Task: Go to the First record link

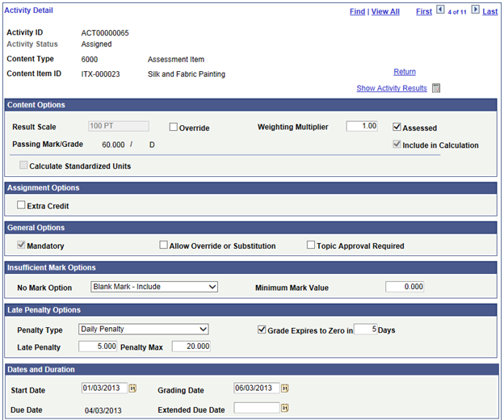Action: [x=424, y=11]
